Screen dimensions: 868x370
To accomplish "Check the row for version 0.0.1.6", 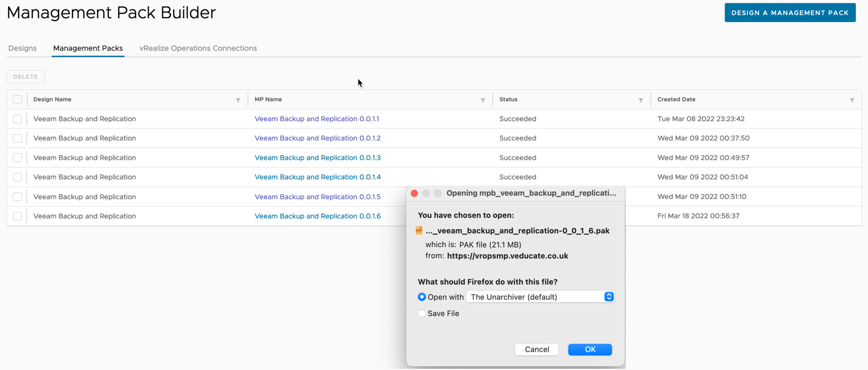I will click(18, 216).
